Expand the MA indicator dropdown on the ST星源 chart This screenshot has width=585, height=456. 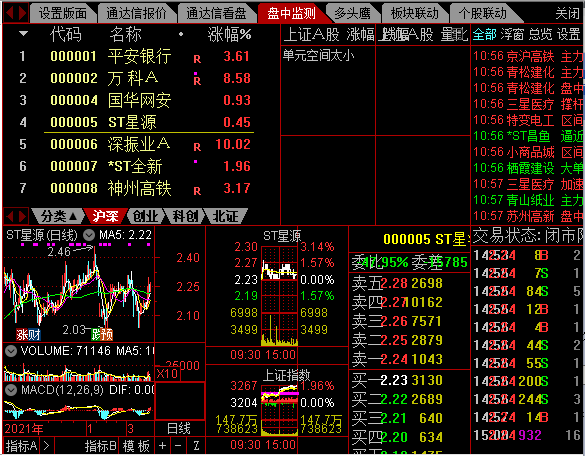(89, 235)
